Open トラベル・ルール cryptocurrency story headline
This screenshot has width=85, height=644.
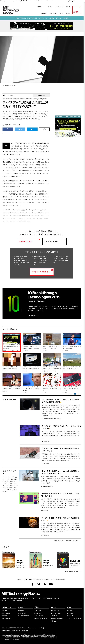[61, 450]
